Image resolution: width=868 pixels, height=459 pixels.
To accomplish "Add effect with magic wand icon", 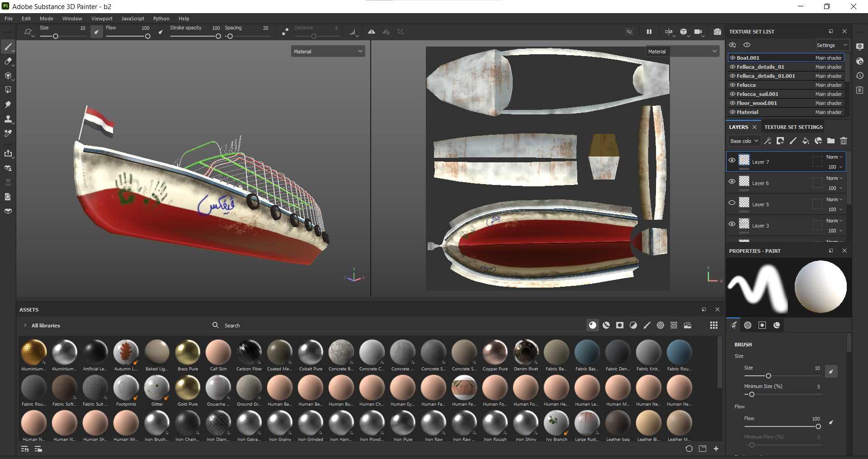I will (x=768, y=141).
